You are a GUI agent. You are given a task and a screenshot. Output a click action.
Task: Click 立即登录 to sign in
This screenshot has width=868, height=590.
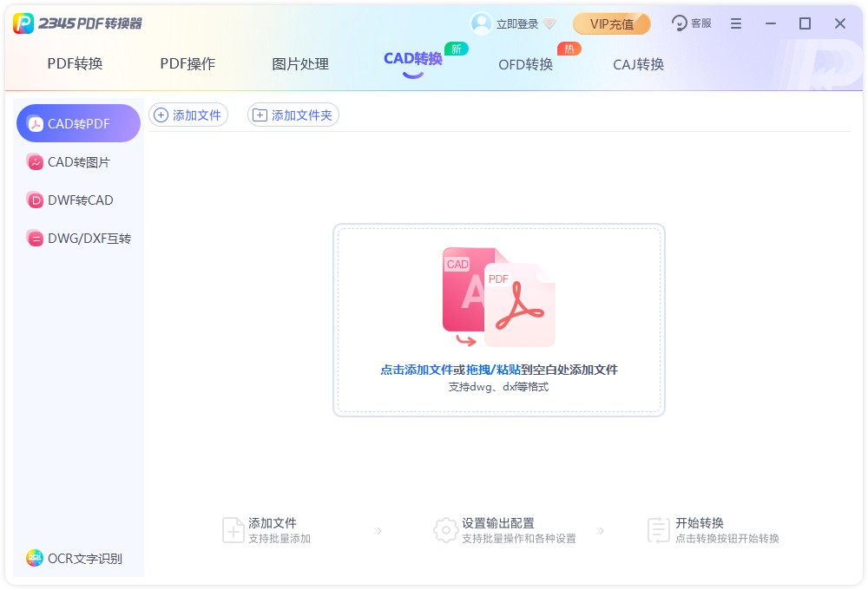point(517,23)
